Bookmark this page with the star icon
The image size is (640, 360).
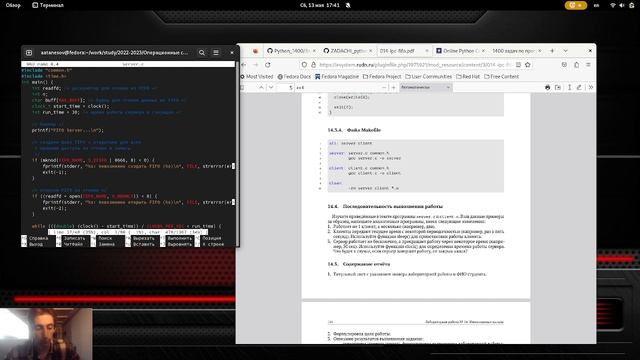[527, 64]
